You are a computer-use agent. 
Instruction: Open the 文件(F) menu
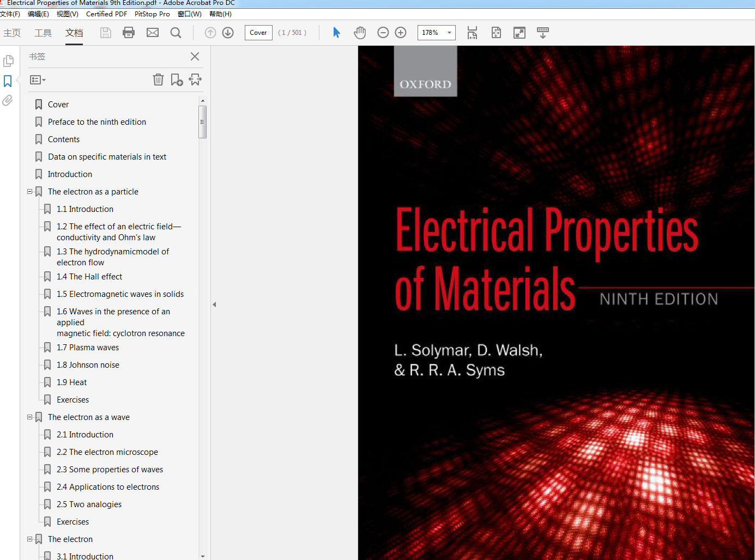tap(10, 14)
